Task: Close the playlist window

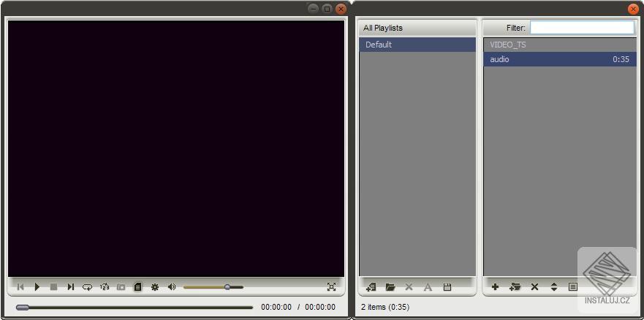Action: coord(633,9)
